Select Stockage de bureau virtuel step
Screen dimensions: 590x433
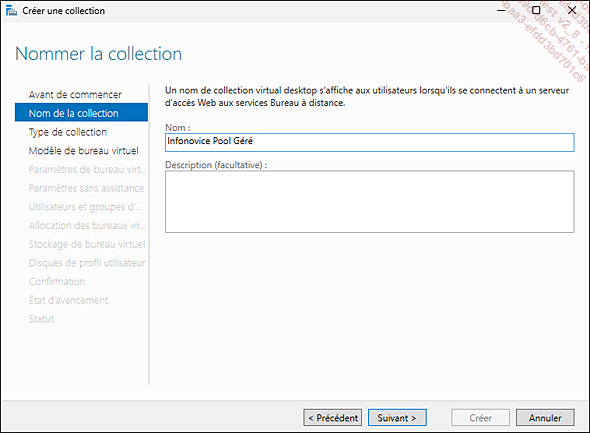(x=87, y=244)
